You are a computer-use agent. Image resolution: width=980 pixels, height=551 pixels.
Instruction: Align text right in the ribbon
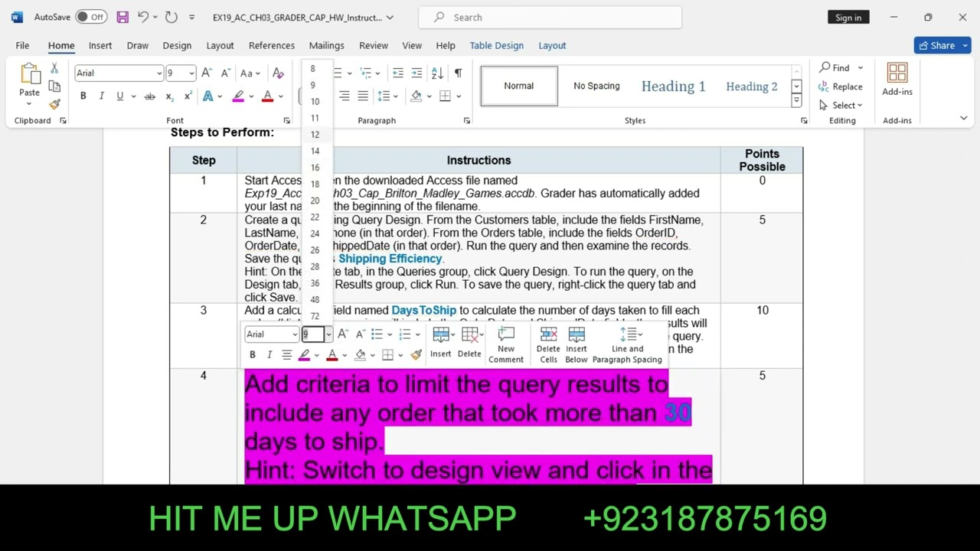click(344, 96)
